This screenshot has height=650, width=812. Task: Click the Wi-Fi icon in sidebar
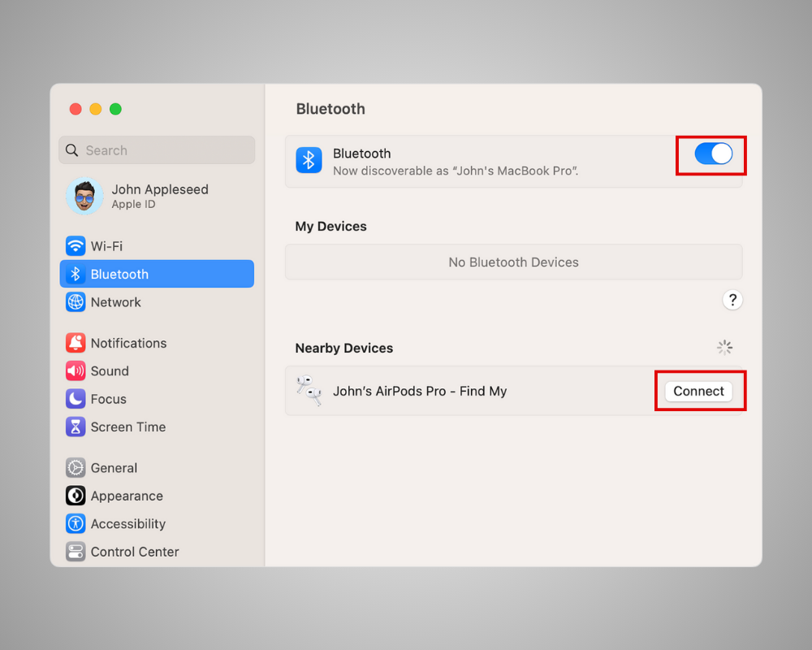(76, 245)
